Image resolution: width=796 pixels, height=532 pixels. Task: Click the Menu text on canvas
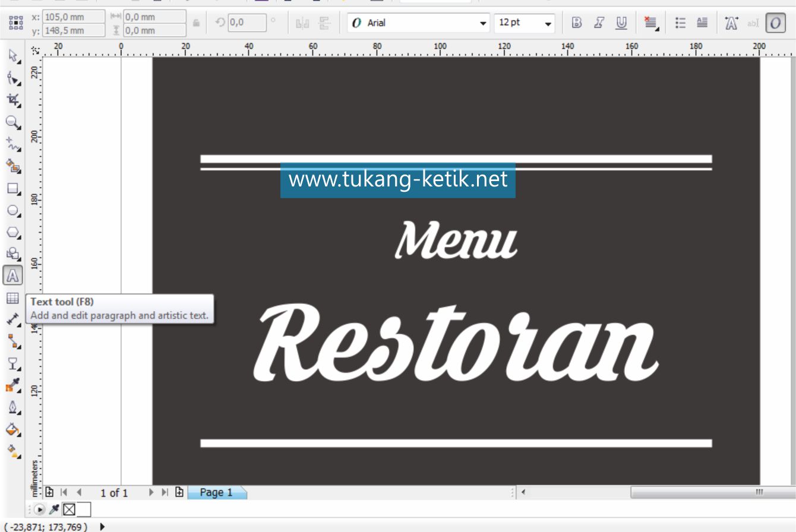456,240
